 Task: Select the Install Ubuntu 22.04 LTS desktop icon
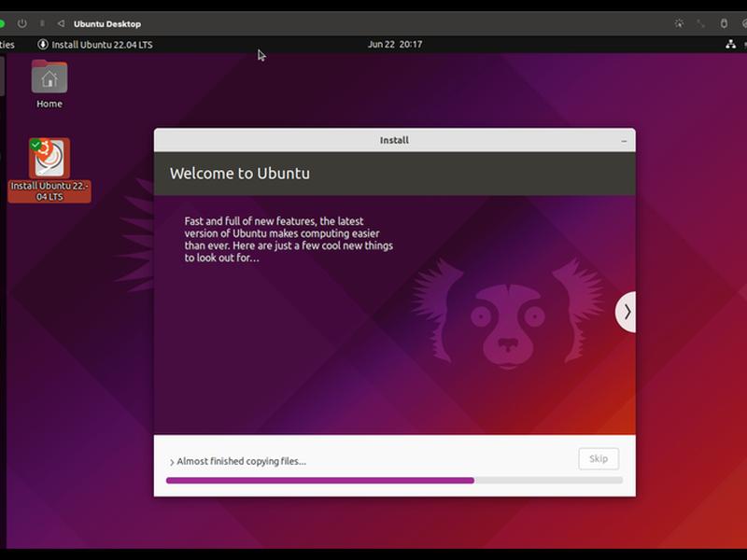tap(49, 170)
